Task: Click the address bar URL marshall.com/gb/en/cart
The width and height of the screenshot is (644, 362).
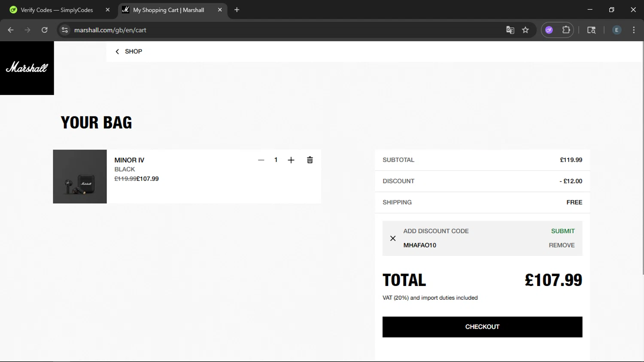Action: pyautogui.click(x=110, y=30)
